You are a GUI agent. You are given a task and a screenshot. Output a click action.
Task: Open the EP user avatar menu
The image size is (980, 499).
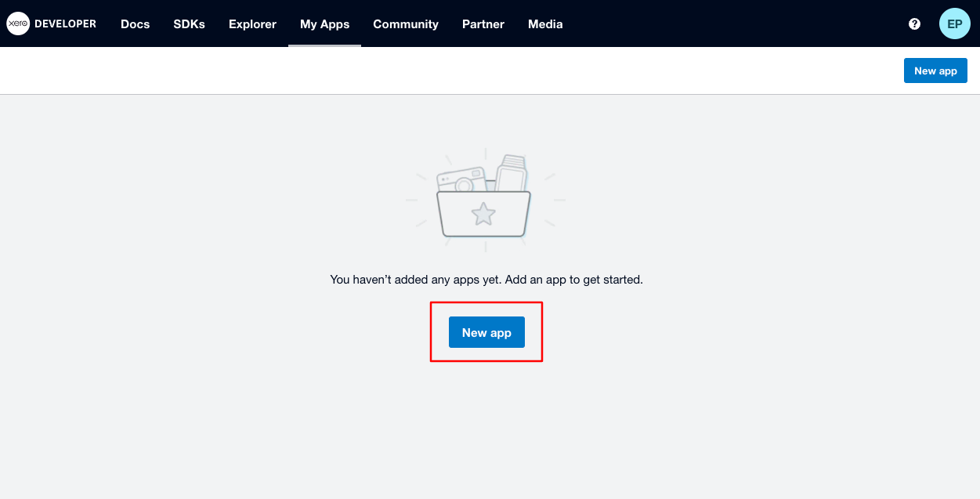tap(955, 24)
